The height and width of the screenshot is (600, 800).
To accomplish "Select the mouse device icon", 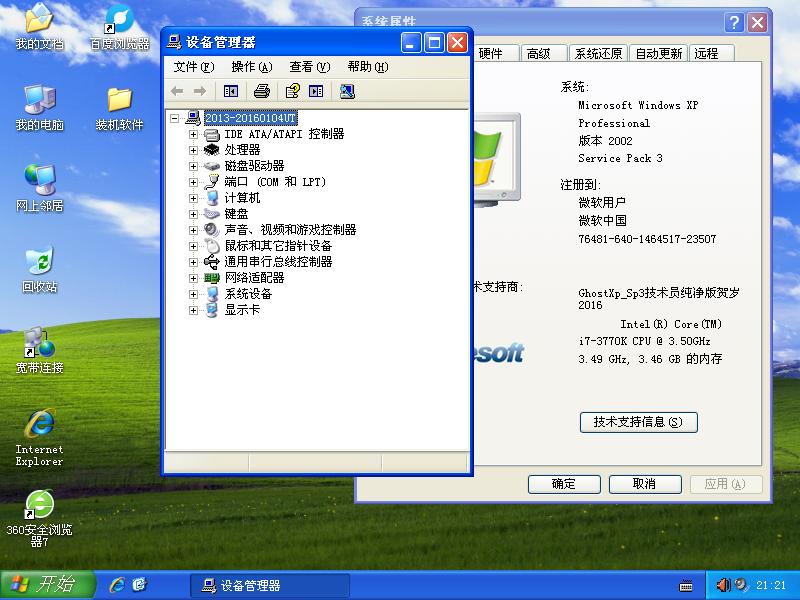I will point(212,246).
